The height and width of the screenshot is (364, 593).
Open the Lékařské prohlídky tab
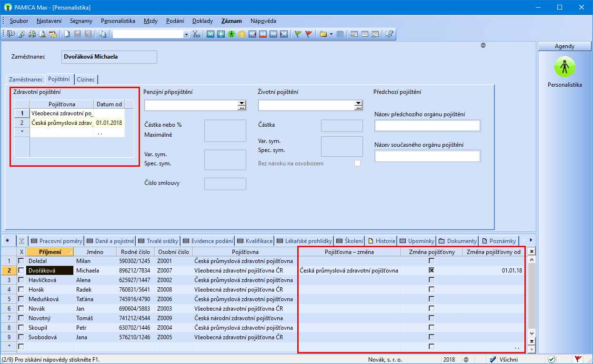tap(304, 241)
